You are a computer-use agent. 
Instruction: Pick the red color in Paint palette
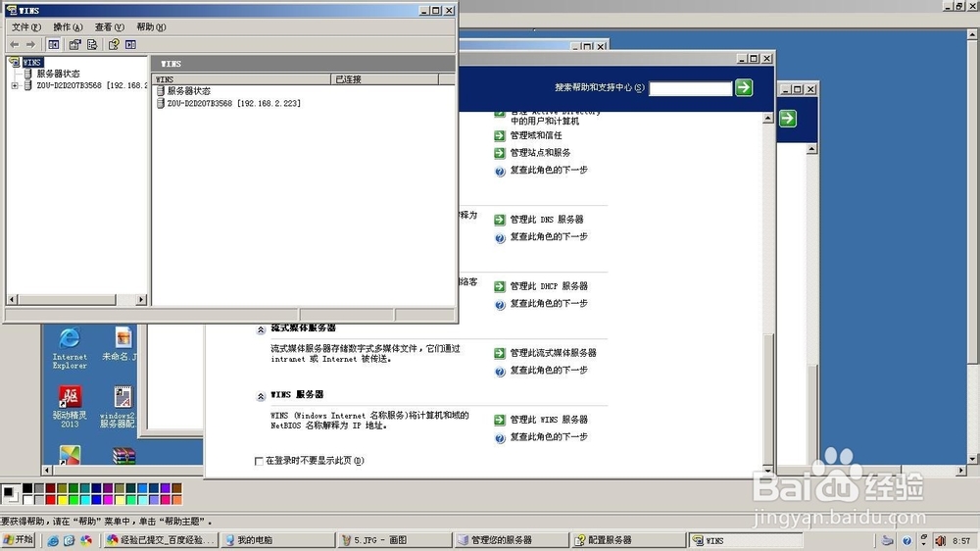pyautogui.click(x=51, y=500)
